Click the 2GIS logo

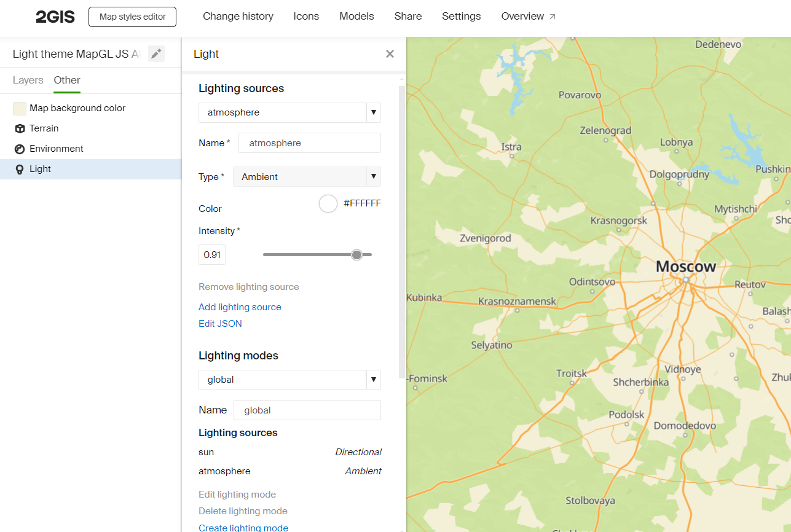(55, 17)
